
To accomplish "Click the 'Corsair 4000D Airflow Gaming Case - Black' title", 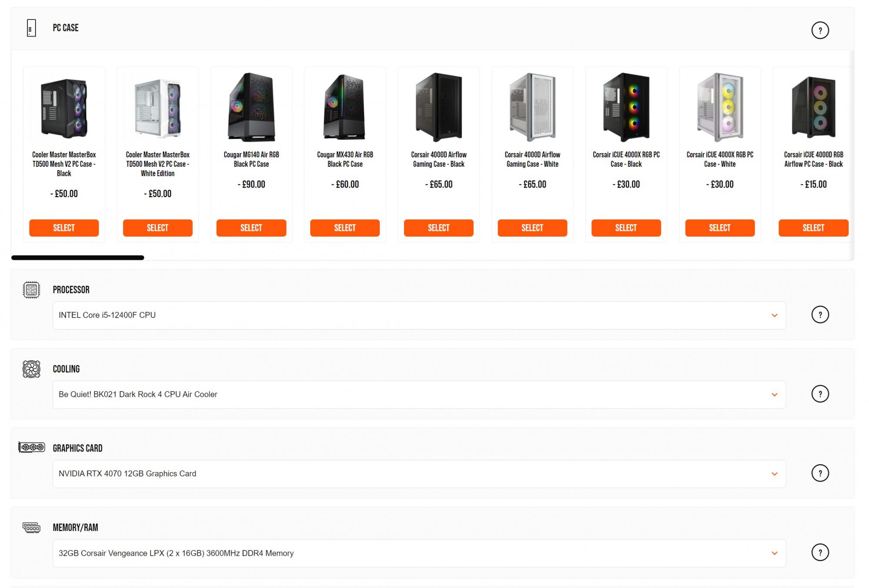I will pos(439,159).
